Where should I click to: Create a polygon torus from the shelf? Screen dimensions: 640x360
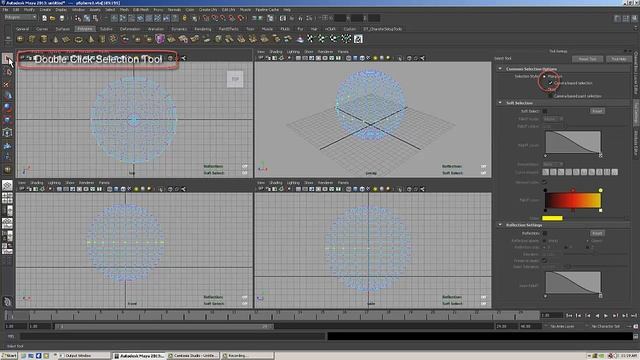coord(78,39)
